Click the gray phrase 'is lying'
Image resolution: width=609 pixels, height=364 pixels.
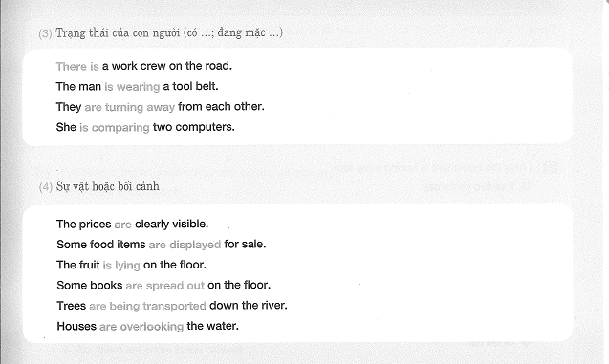click(121, 266)
